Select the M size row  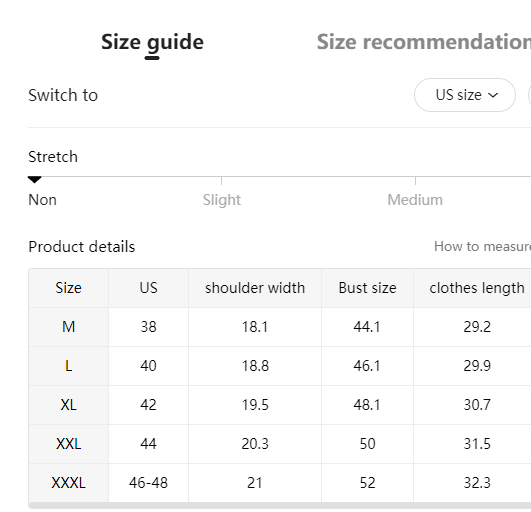pos(280,327)
